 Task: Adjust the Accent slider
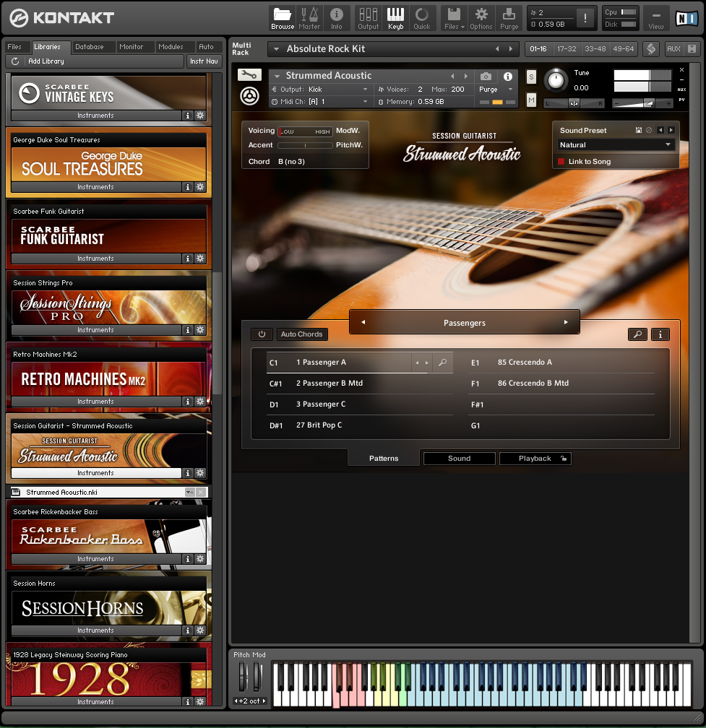[x=305, y=145]
